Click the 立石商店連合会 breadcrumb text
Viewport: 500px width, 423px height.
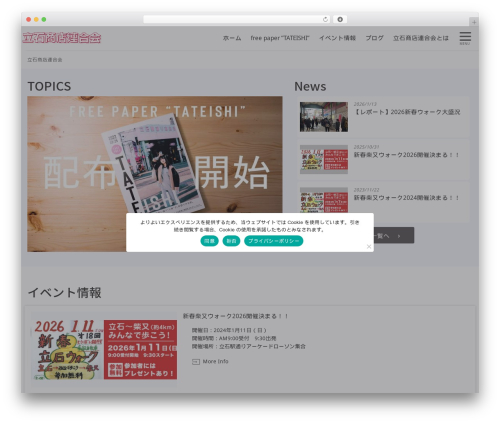45,60
